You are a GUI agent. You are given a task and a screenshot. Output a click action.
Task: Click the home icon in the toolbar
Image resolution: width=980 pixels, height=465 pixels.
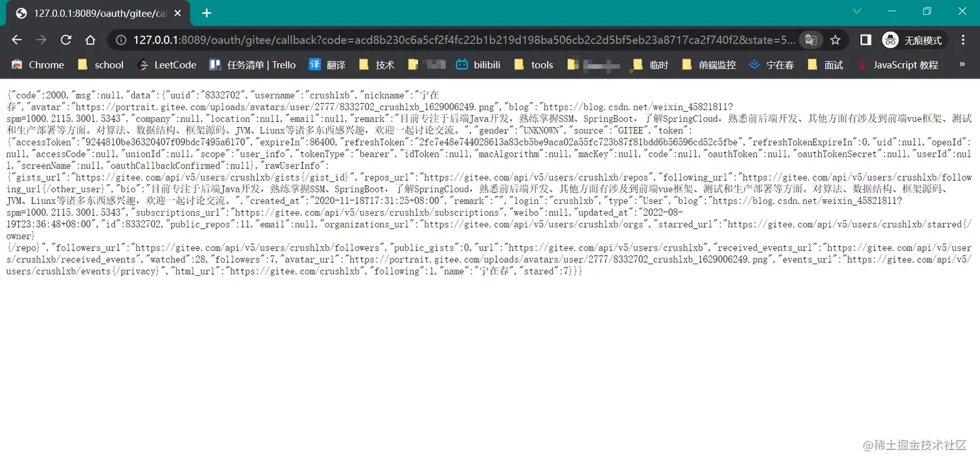coord(90,40)
